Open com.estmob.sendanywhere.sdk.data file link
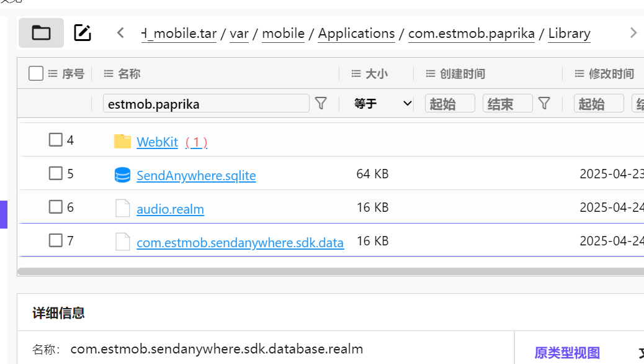 (239, 243)
